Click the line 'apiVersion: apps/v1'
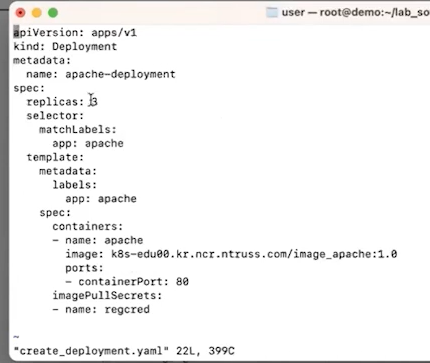The image size is (430, 363). point(75,33)
